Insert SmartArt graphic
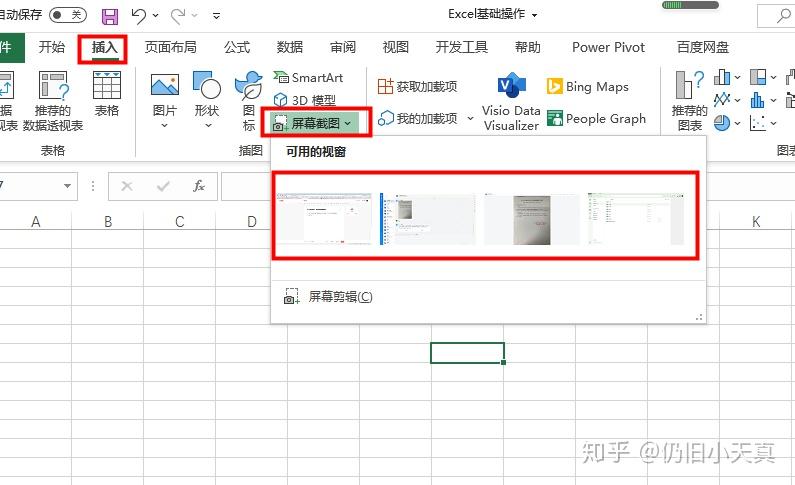 pyautogui.click(x=308, y=78)
